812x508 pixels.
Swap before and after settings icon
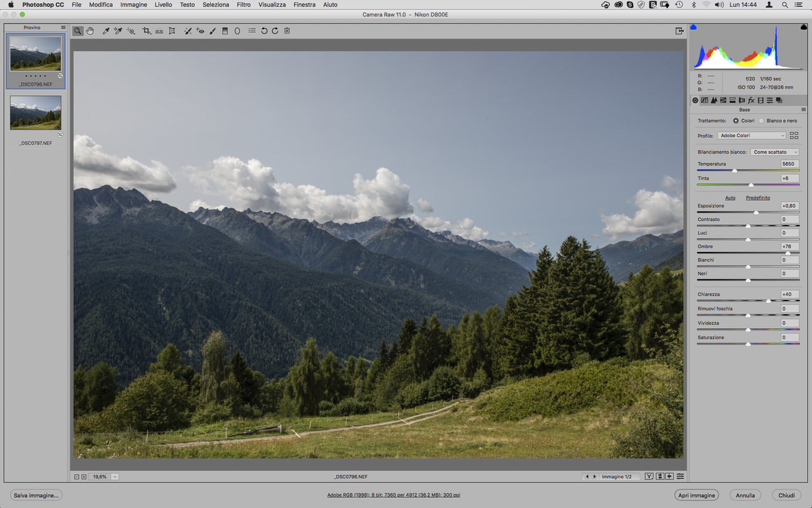click(660, 476)
